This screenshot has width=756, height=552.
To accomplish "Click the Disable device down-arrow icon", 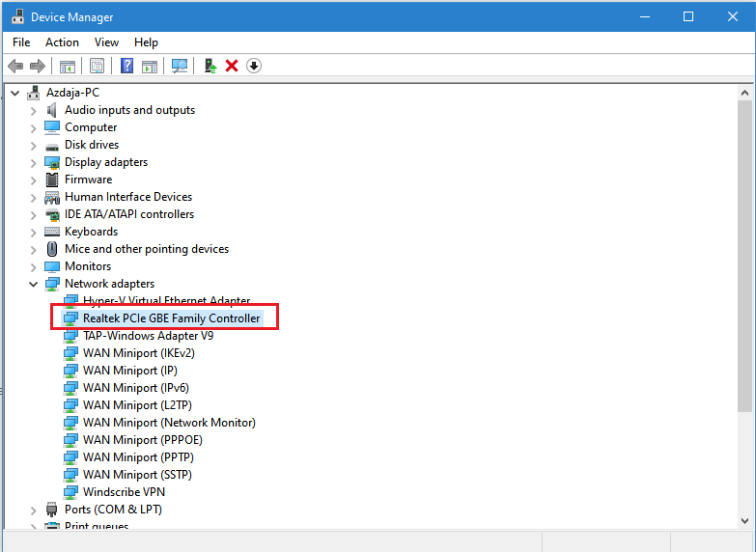I will [254, 66].
